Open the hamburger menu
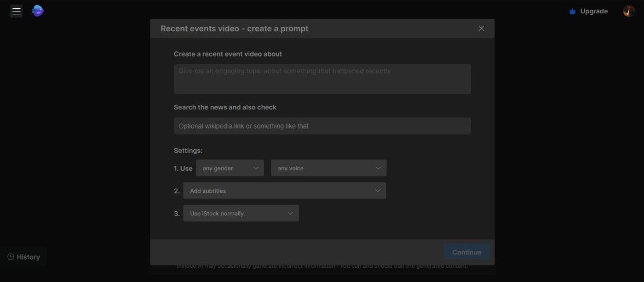The image size is (644, 282). [x=17, y=11]
